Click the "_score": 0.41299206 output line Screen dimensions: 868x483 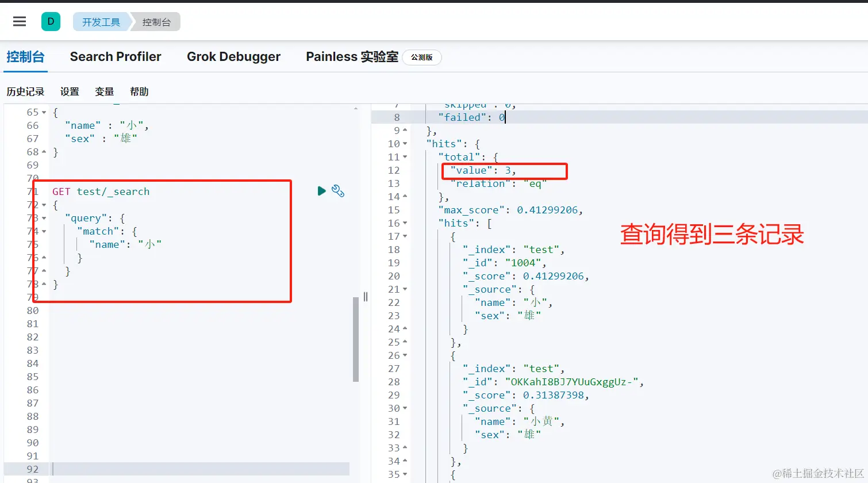point(526,276)
